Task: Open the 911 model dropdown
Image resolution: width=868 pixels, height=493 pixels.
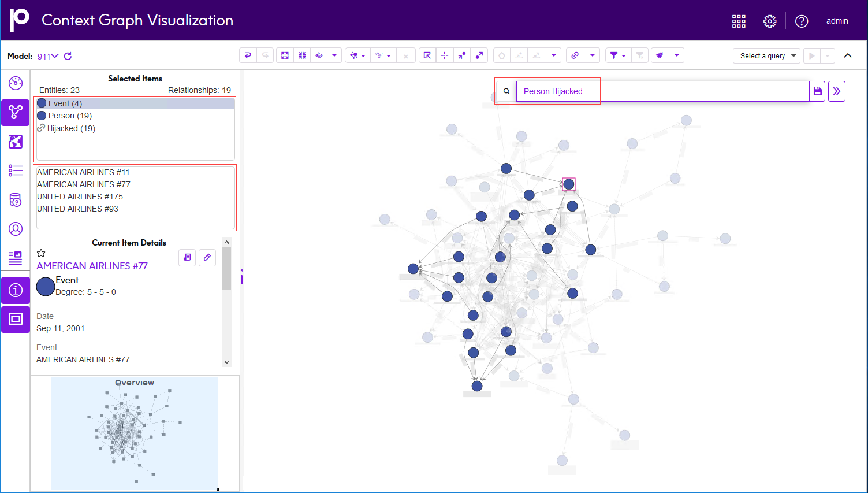Action: click(48, 56)
